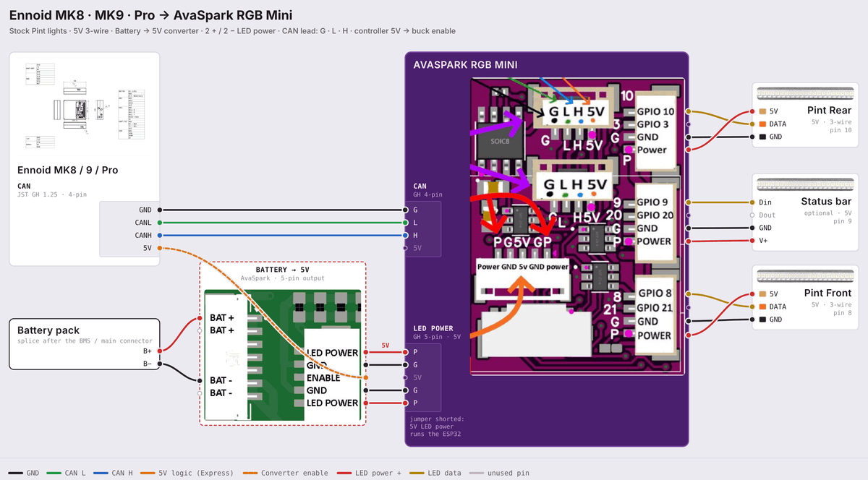Click the 'GH 4-pin' label under CAN
The height and width of the screenshot is (480, 868).
pyautogui.click(x=429, y=195)
